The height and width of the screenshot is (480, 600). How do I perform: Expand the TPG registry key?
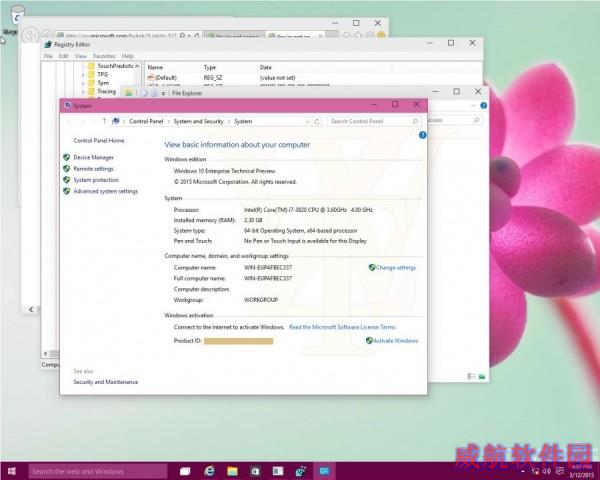pos(83,75)
